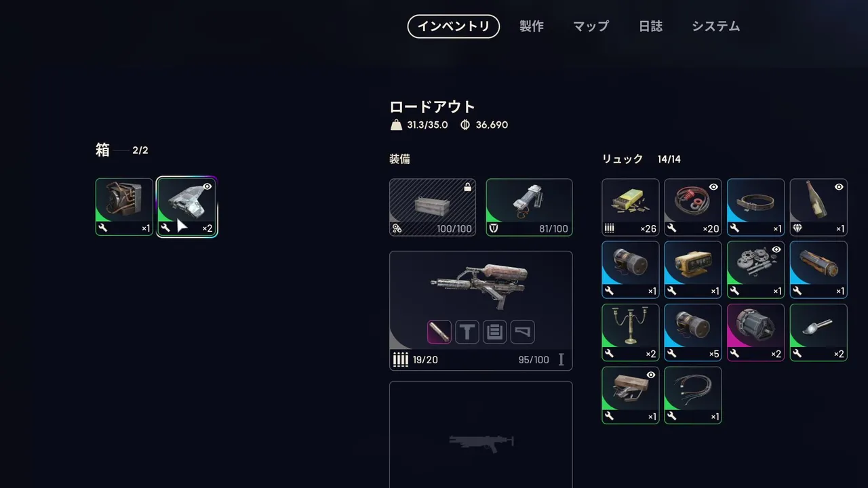Select the shield equipment slot 81/100
Viewport: 868px width, 488px height.
(529, 207)
